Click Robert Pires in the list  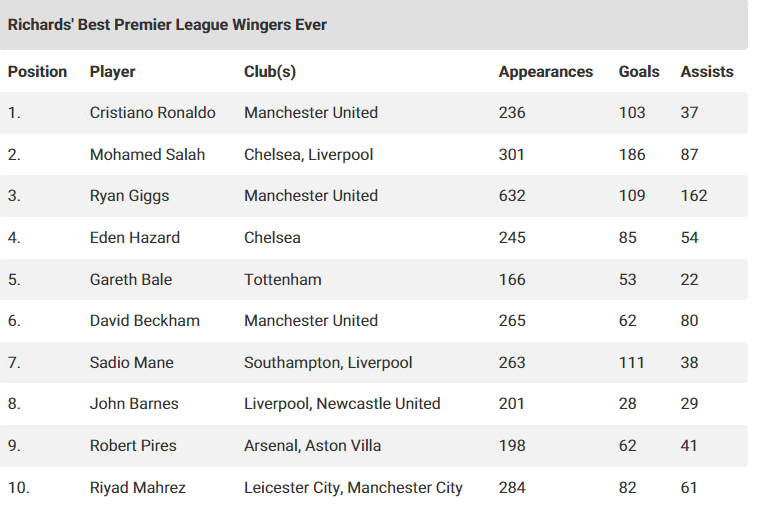(x=133, y=446)
